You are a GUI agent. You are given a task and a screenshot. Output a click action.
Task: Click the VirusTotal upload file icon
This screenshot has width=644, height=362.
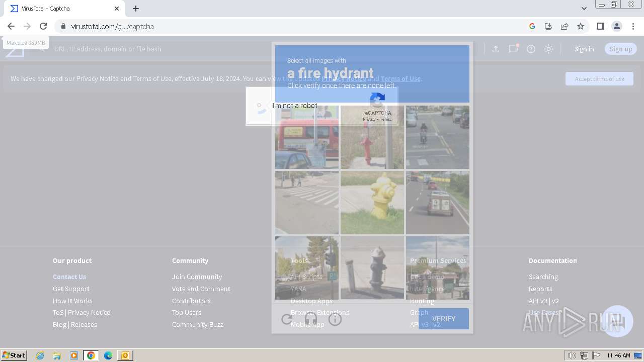tap(496, 49)
